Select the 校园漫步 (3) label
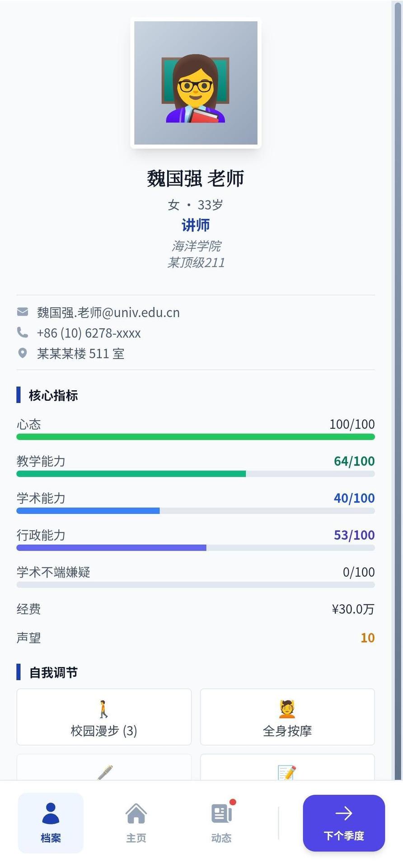403x868 pixels. click(x=104, y=731)
